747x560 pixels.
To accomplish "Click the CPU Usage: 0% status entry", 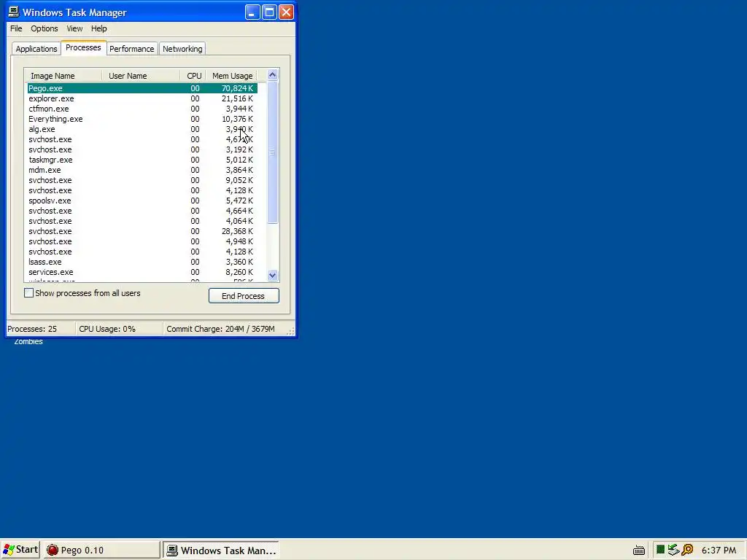I will [x=107, y=329].
